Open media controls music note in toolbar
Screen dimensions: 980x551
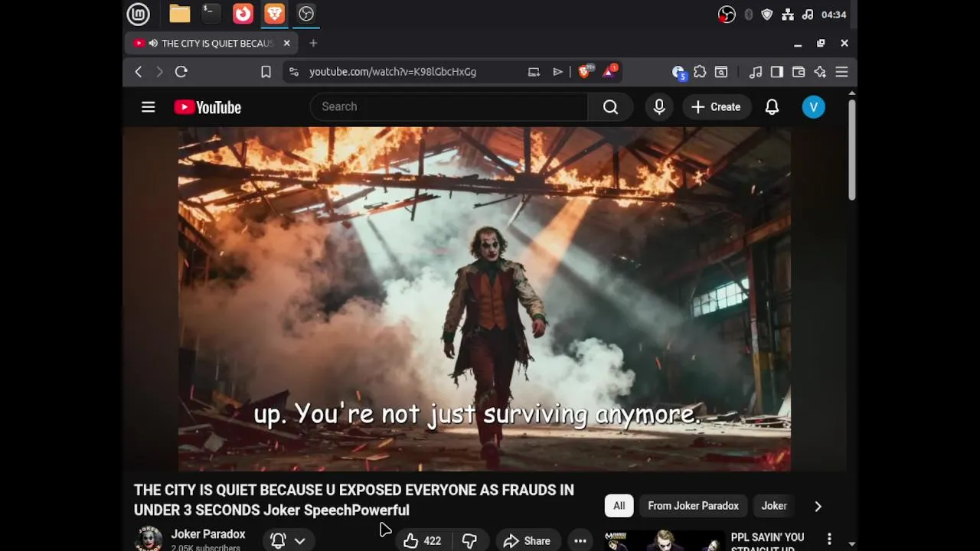click(x=756, y=71)
